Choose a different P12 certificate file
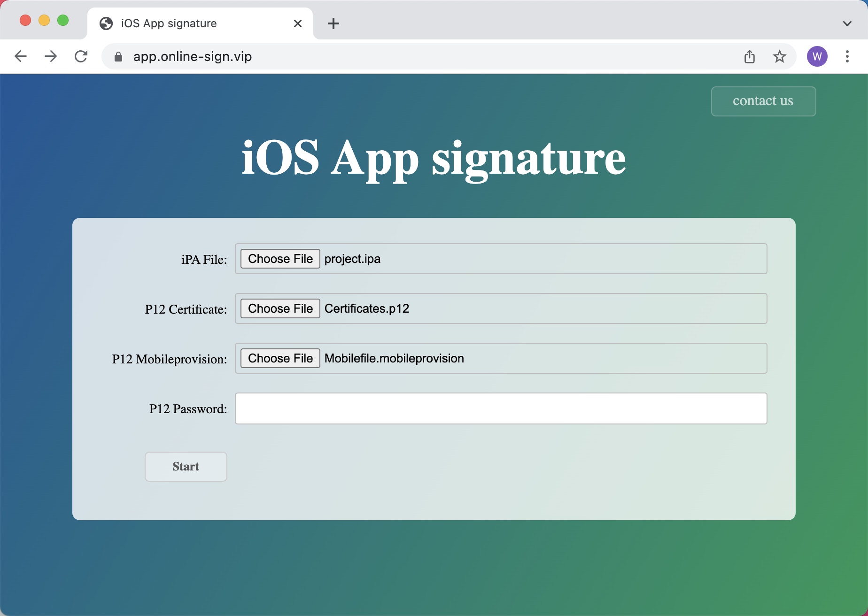Screen dimensions: 868x616 (x=279, y=308)
